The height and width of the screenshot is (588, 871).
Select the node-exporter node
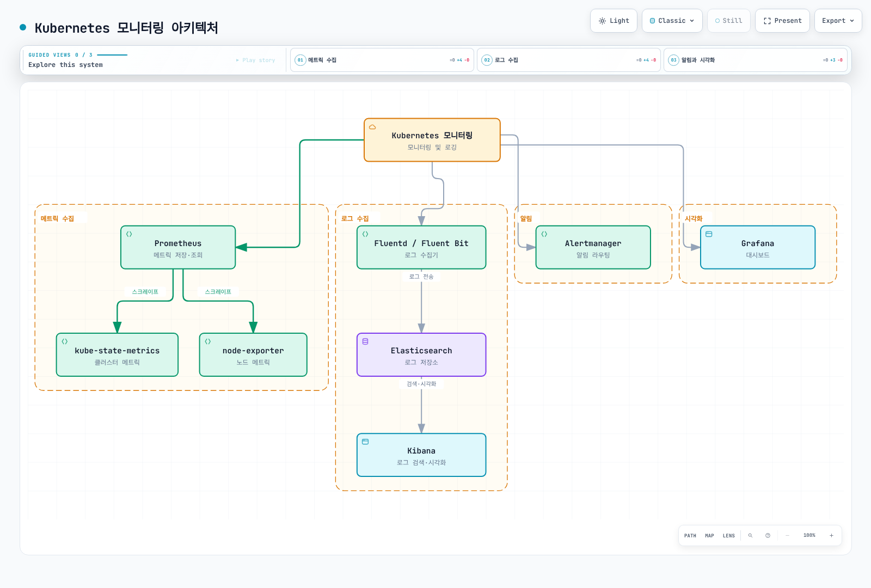[253, 354]
